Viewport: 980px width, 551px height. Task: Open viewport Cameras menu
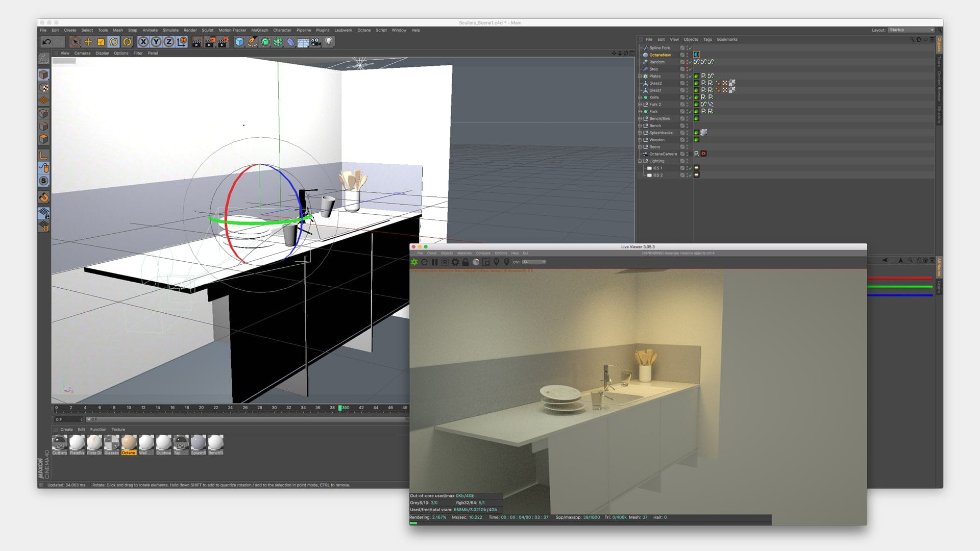tap(82, 53)
